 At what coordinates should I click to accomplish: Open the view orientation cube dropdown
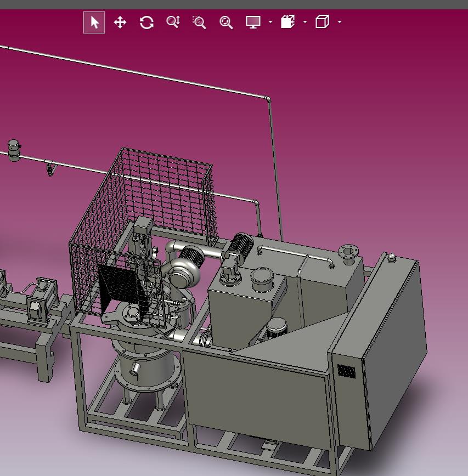(340, 22)
